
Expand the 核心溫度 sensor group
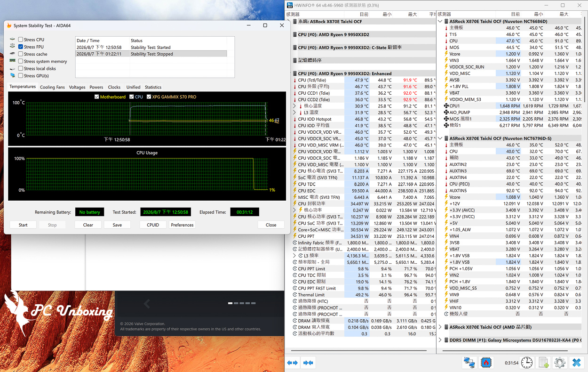point(295,106)
